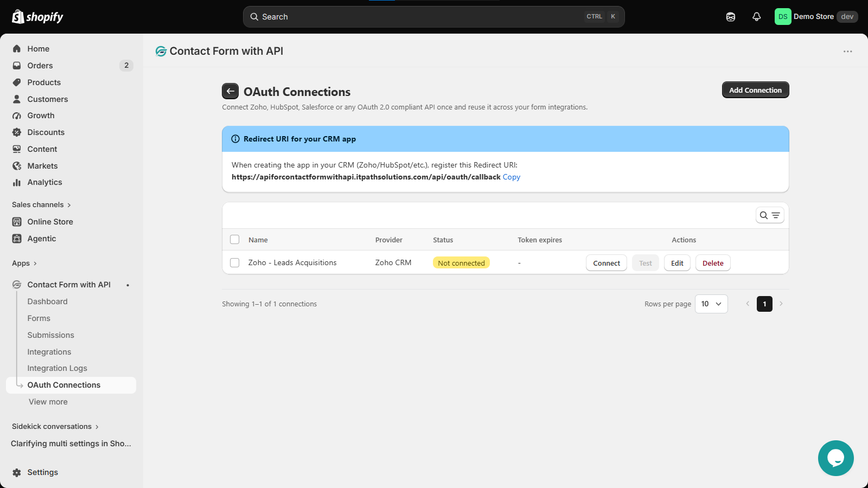868x488 pixels.
Task: Open the Submissions page
Action: [x=51, y=335]
